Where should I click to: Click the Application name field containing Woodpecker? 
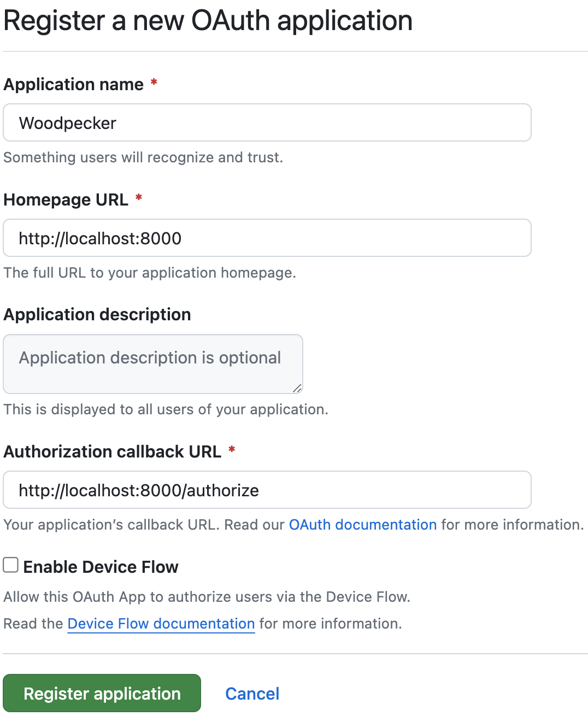tap(267, 122)
